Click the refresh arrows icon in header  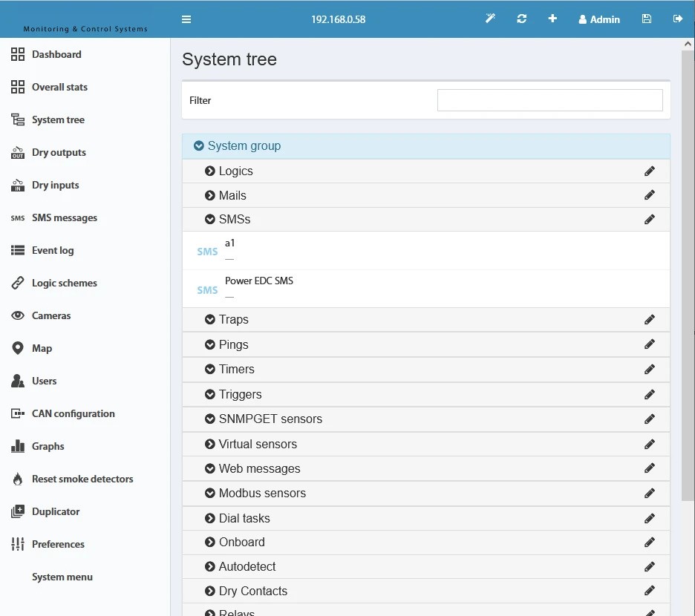click(x=522, y=19)
